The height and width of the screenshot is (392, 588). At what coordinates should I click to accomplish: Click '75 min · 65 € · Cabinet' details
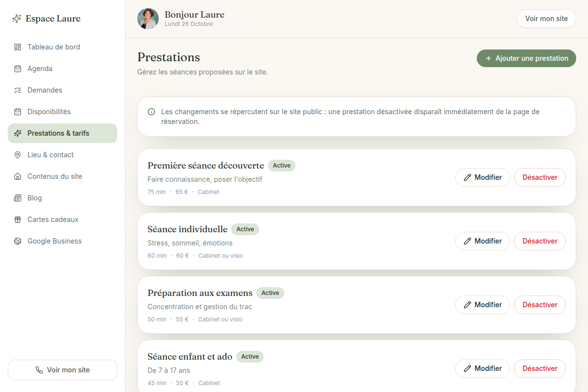[x=183, y=192]
